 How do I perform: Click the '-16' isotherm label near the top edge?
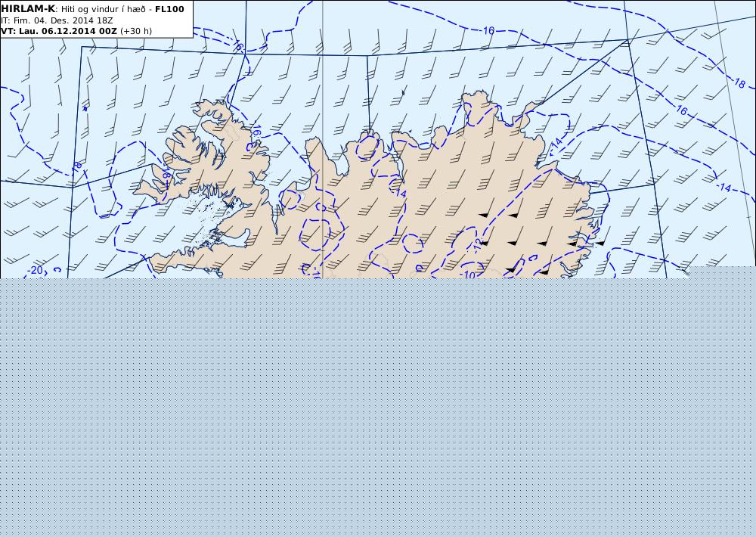point(487,31)
